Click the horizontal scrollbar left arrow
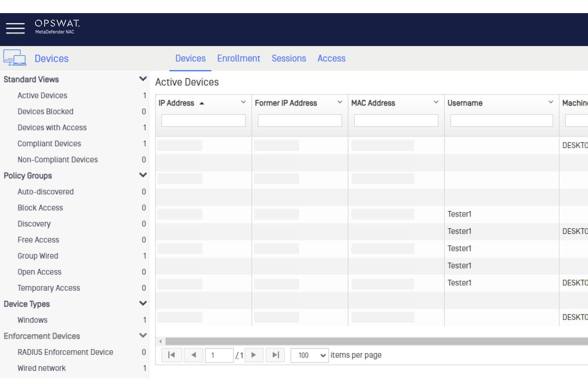588x392 pixels. (x=160, y=341)
